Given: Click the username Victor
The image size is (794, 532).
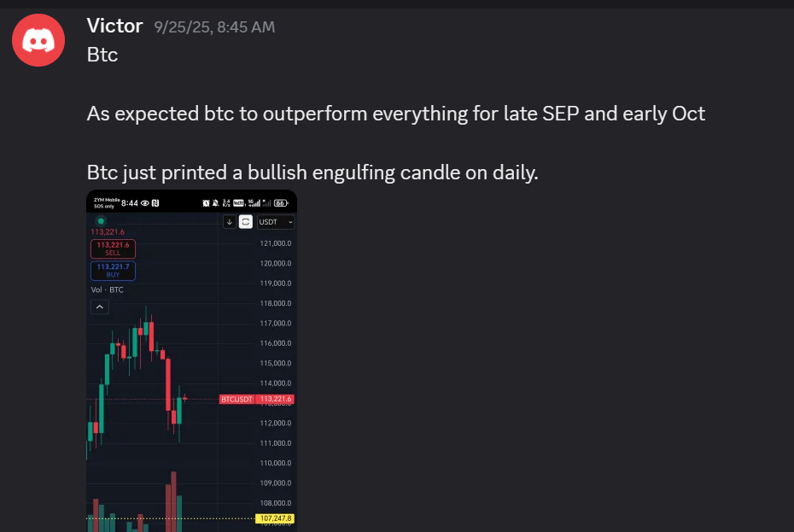Looking at the screenshot, I should pos(114,26).
